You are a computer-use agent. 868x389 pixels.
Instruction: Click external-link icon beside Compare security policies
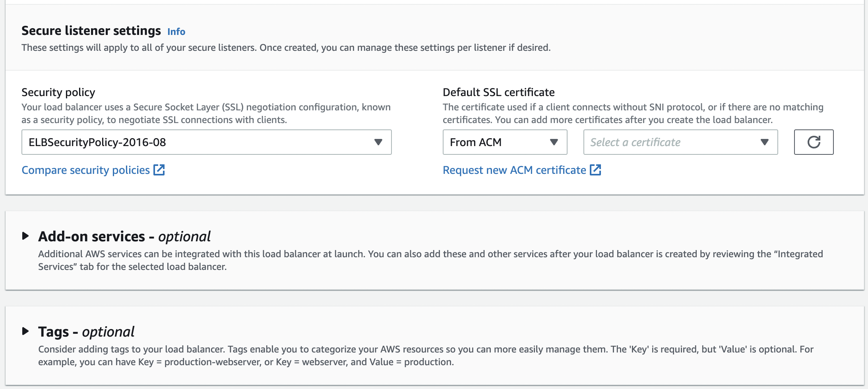pos(159,170)
